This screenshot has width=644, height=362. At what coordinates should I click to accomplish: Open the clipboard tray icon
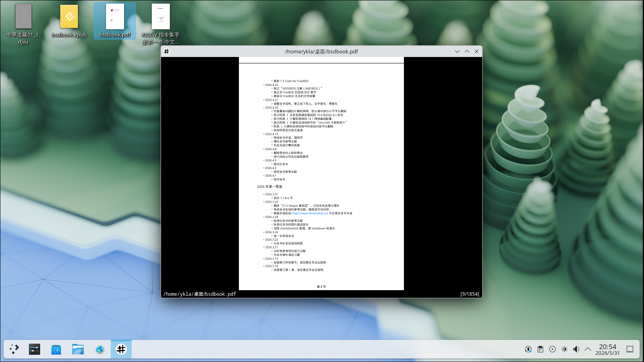[540, 349]
